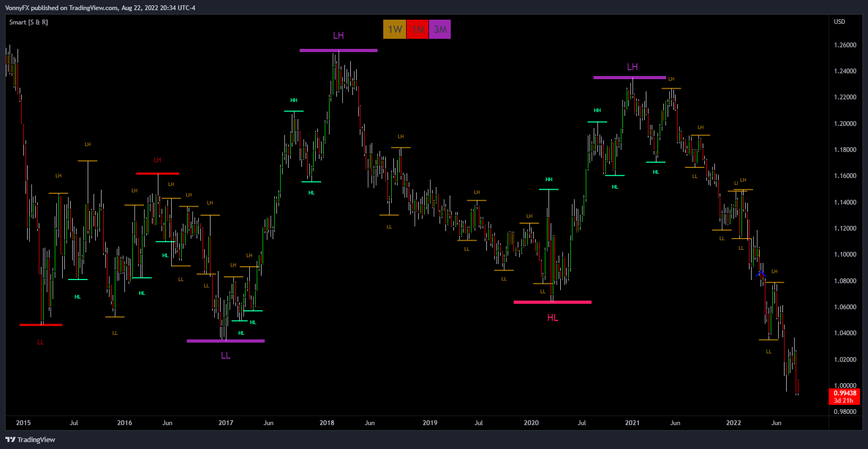
Task: Click the 1.22000 price axis label
Action: coord(845,97)
